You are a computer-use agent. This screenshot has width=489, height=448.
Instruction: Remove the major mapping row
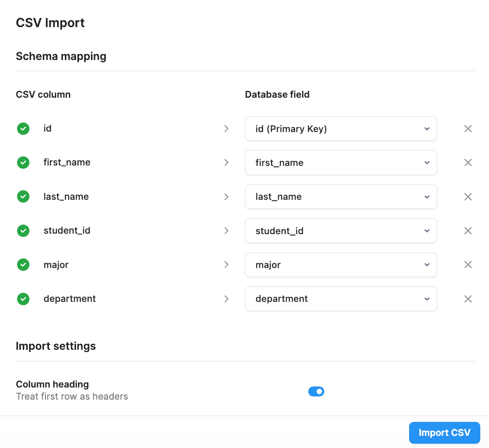(468, 265)
